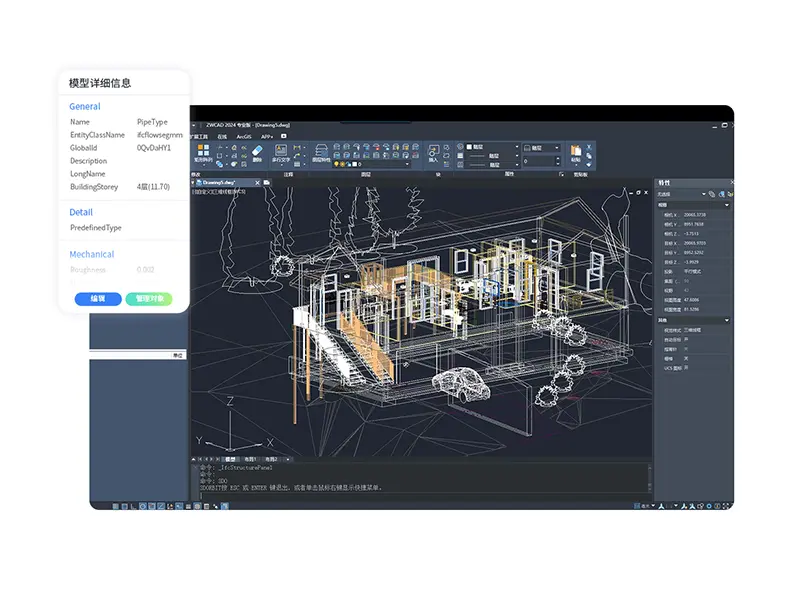Click the color wheel icon in properties panel

coord(461,146)
